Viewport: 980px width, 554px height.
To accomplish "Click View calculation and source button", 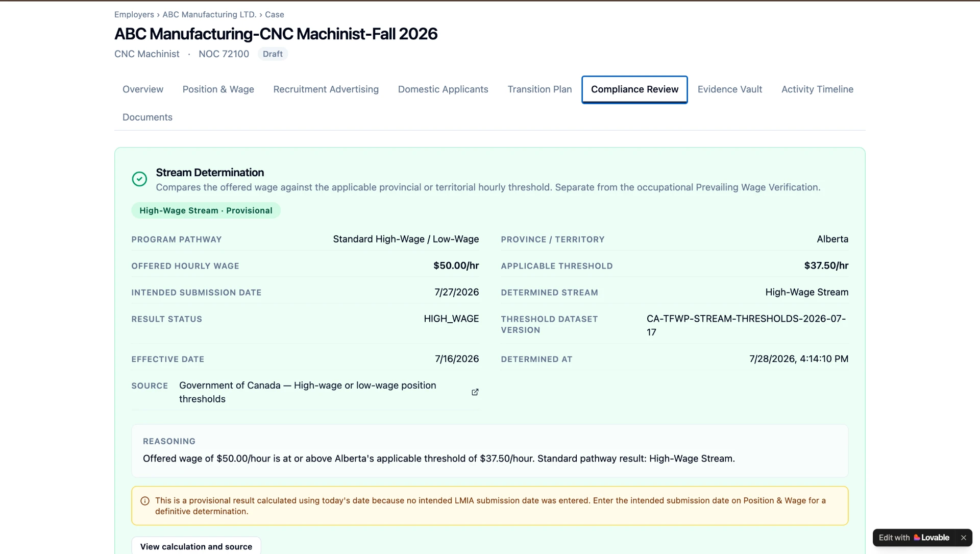I will pos(196,546).
